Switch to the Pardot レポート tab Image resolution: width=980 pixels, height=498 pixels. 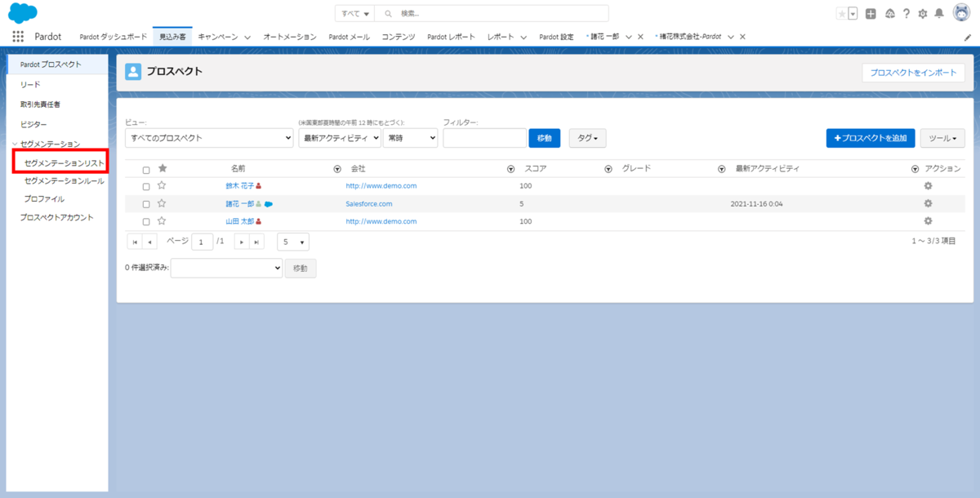point(451,37)
